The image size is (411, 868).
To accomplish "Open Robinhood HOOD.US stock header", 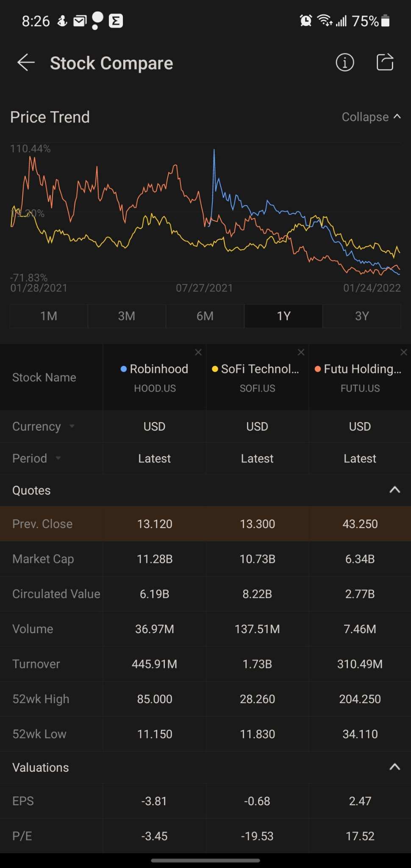I will coord(155,377).
